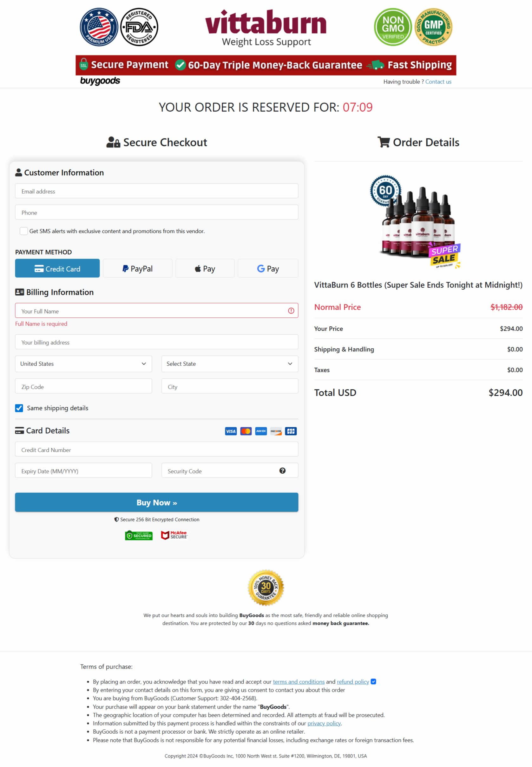Click the Total USD $294.00 amount
532x767 pixels.
pyautogui.click(x=506, y=393)
